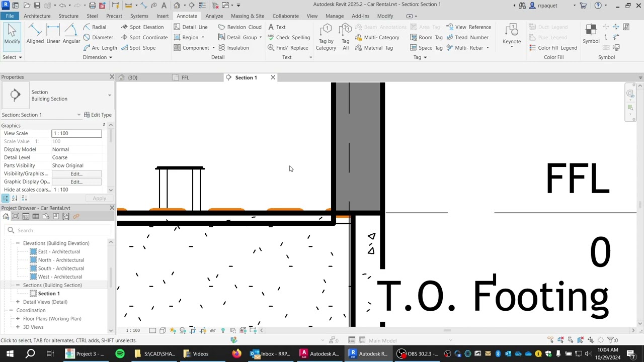644x362 pixels.
Task: Click Reveal Hidden Elements lightbulb
Action: click(x=223, y=330)
